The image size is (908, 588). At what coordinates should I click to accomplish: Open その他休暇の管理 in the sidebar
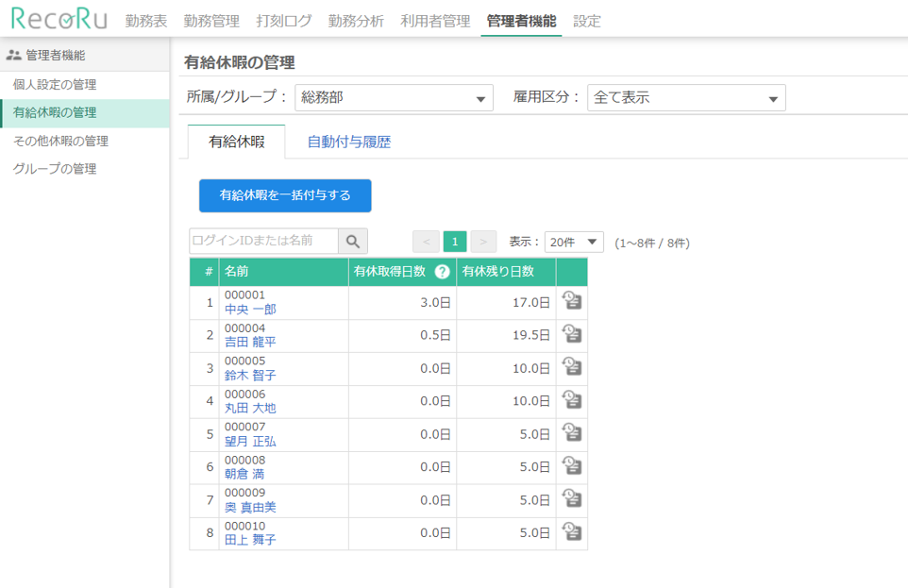pyautogui.click(x=61, y=142)
